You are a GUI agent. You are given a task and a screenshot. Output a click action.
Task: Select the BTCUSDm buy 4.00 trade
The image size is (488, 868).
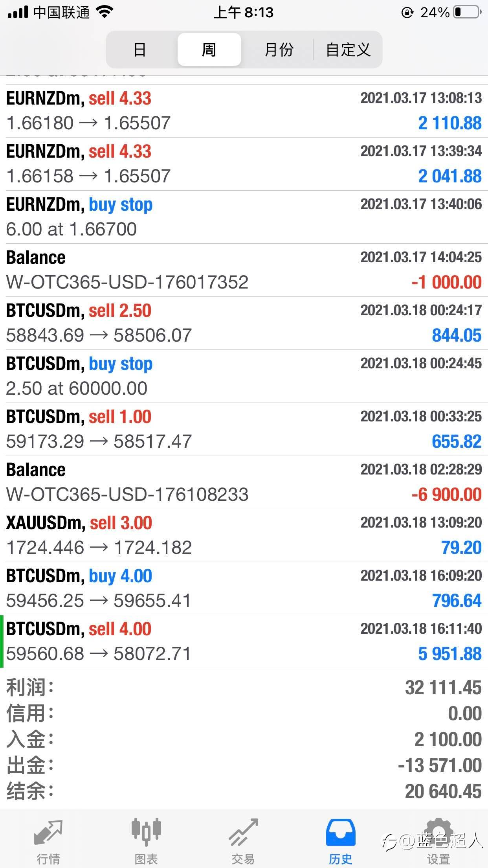244,588
